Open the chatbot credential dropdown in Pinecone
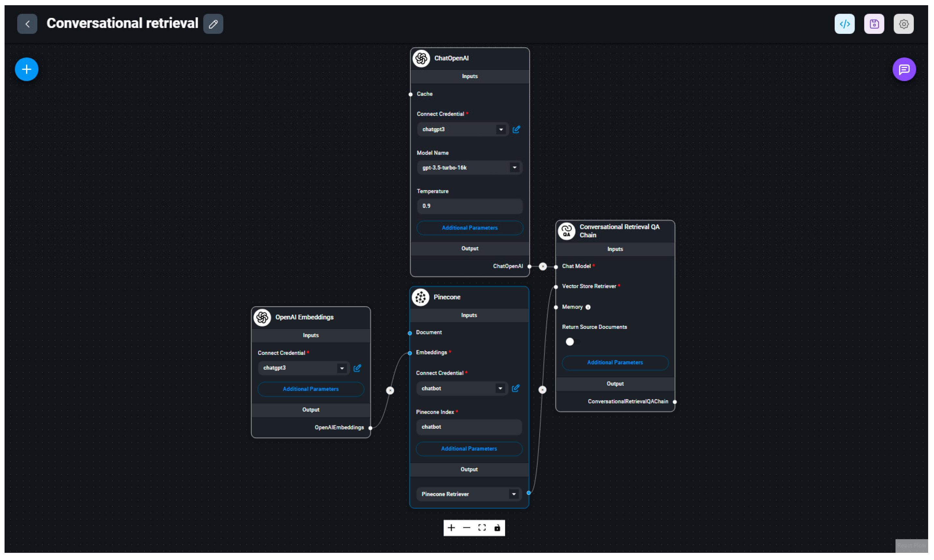 tap(500, 388)
